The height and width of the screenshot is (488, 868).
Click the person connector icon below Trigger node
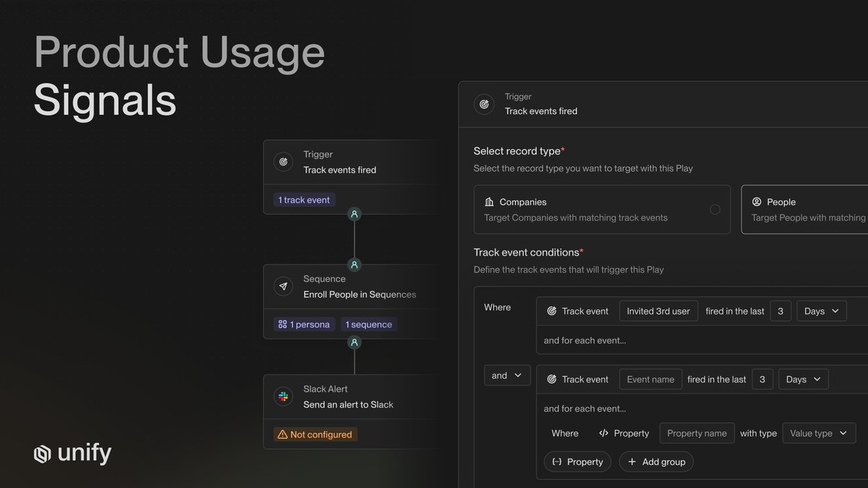point(354,214)
